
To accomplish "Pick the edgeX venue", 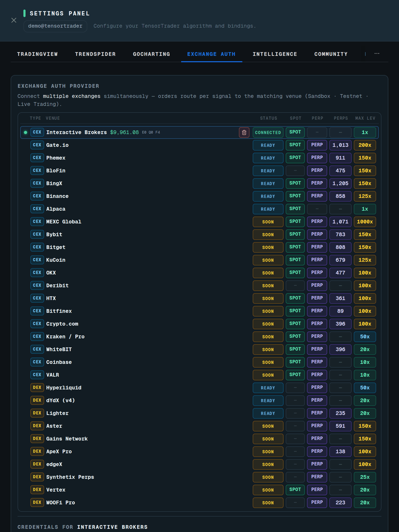I will pos(199,464).
